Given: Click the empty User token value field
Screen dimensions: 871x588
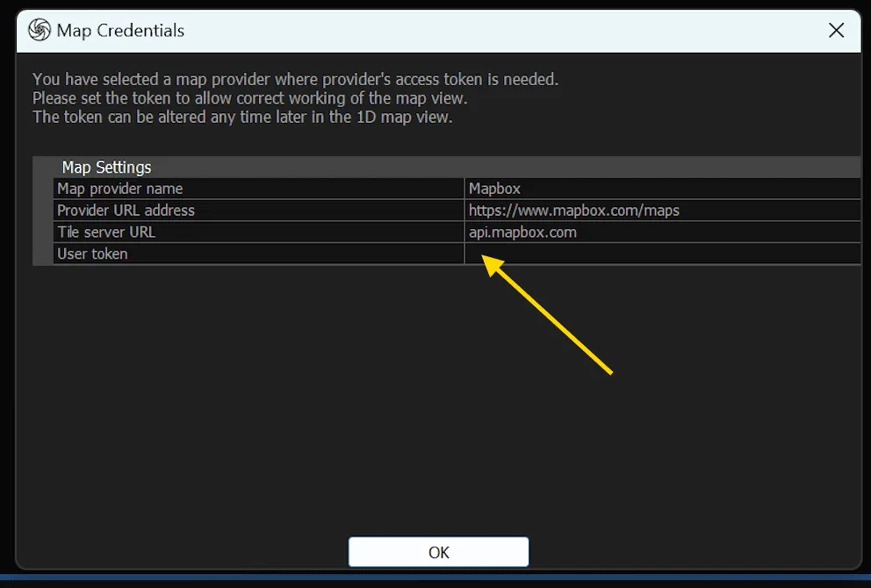Looking at the screenshot, I should coord(662,254).
